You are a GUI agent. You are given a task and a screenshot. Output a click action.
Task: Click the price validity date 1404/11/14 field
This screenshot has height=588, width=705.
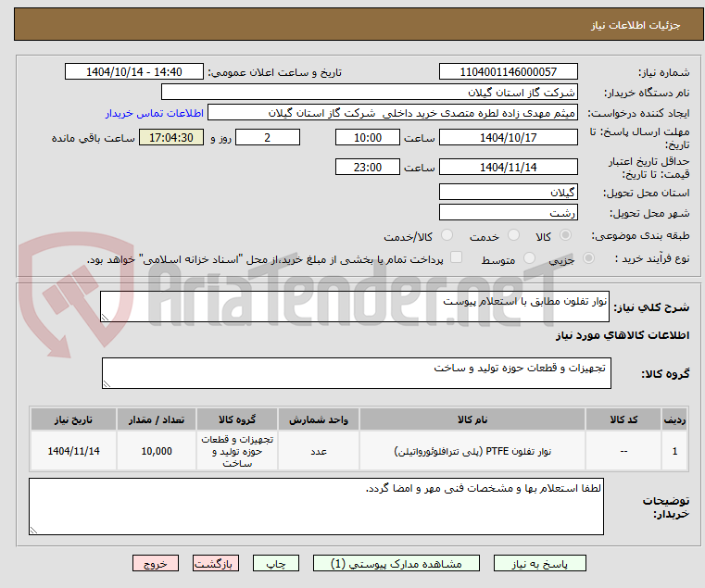(x=508, y=168)
